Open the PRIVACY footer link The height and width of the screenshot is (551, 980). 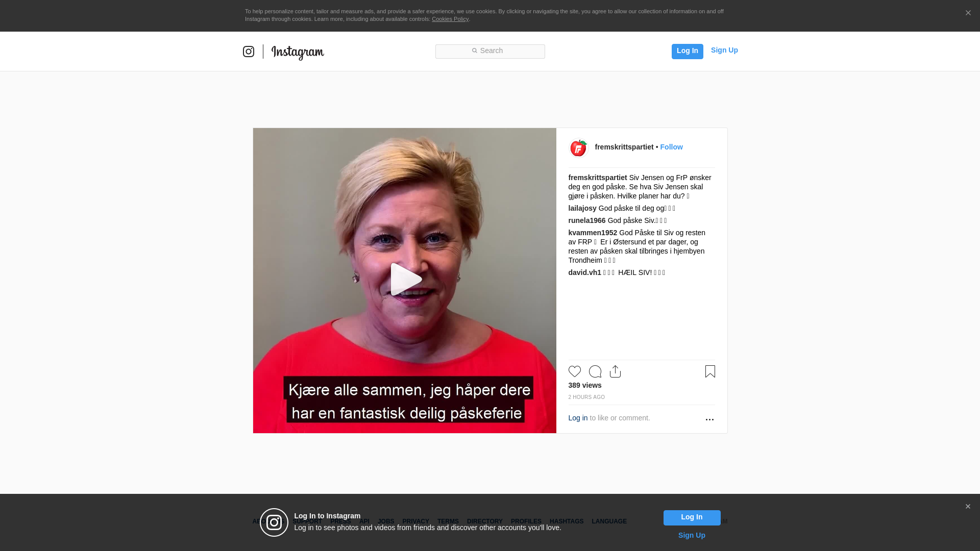click(x=415, y=521)
